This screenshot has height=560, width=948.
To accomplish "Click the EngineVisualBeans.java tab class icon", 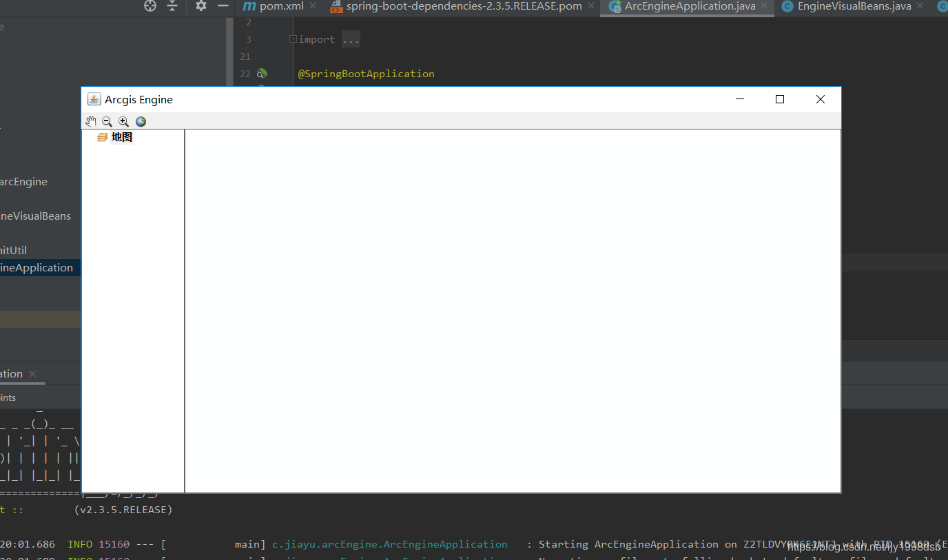I will click(787, 6).
